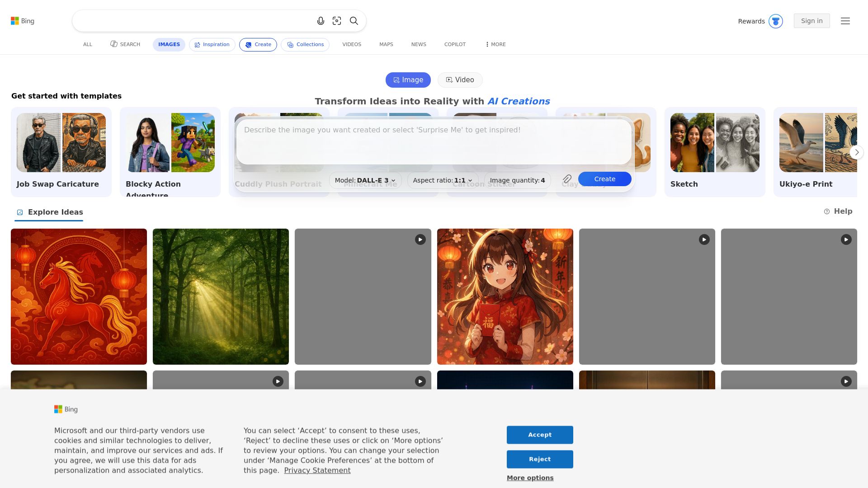Click the paperclip attachment icon next to Create

click(x=567, y=179)
